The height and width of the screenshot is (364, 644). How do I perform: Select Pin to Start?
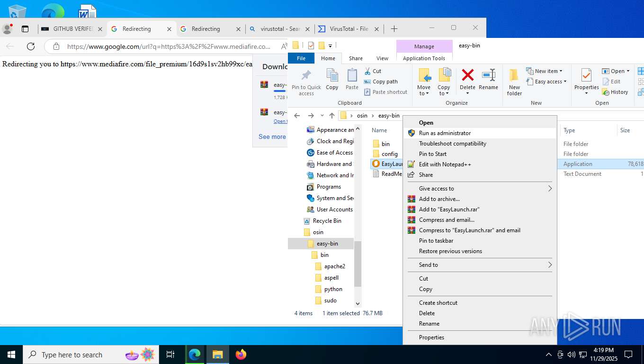pyautogui.click(x=480, y=154)
